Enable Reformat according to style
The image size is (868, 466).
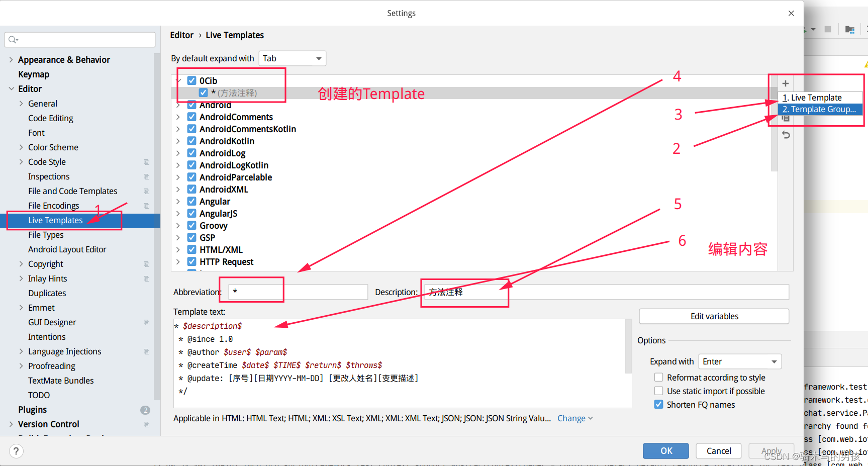coord(658,377)
